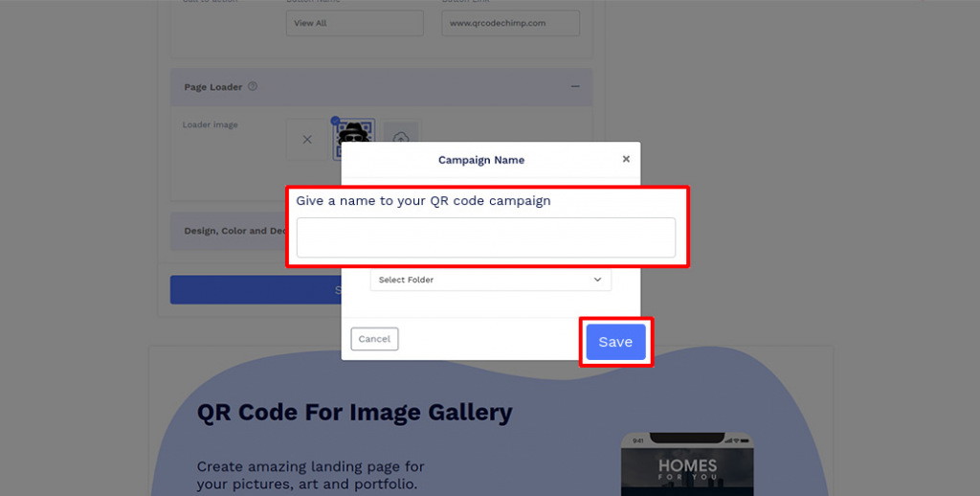Viewport: 980px width, 496px height.
Task: Click the Page Loader section header
Action: click(381, 87)
